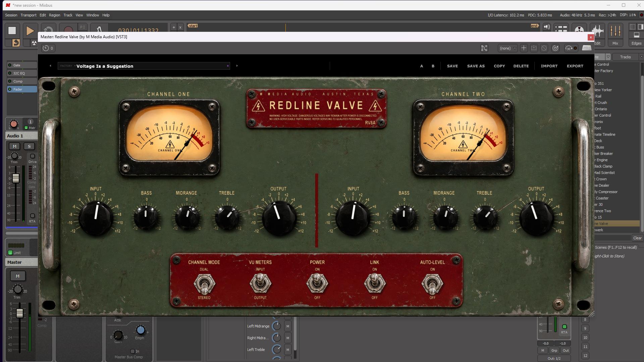Click the EXPORT preset button
Viewport: 644px width, 362px height.
point(575,66)
